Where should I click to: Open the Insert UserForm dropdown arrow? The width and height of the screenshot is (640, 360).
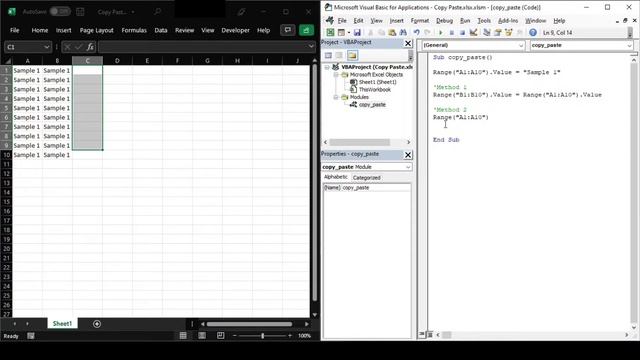pos(349,32)
